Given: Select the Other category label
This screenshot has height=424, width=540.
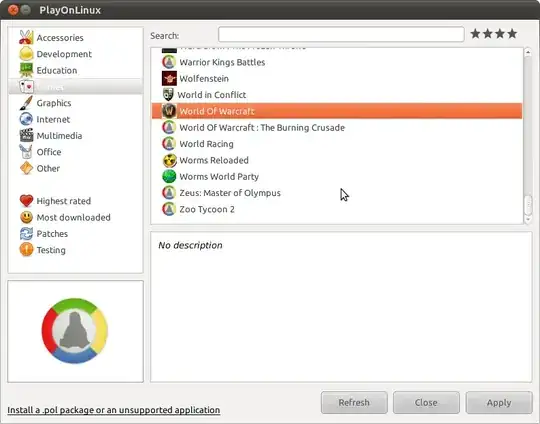Looking at the screenshot, I should coord(48,168).
